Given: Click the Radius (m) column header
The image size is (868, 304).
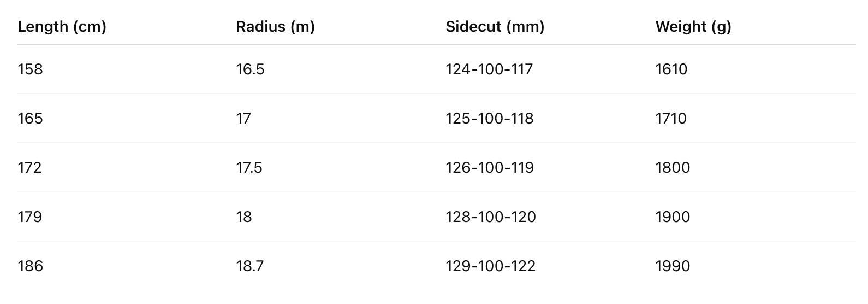Looking at the screenshot, I should 275,26.
